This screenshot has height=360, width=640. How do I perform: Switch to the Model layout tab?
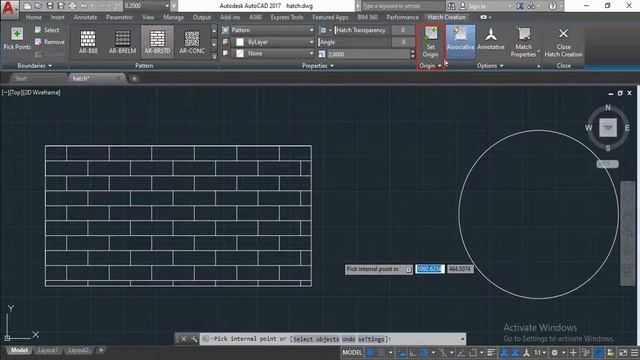(19, 350)
